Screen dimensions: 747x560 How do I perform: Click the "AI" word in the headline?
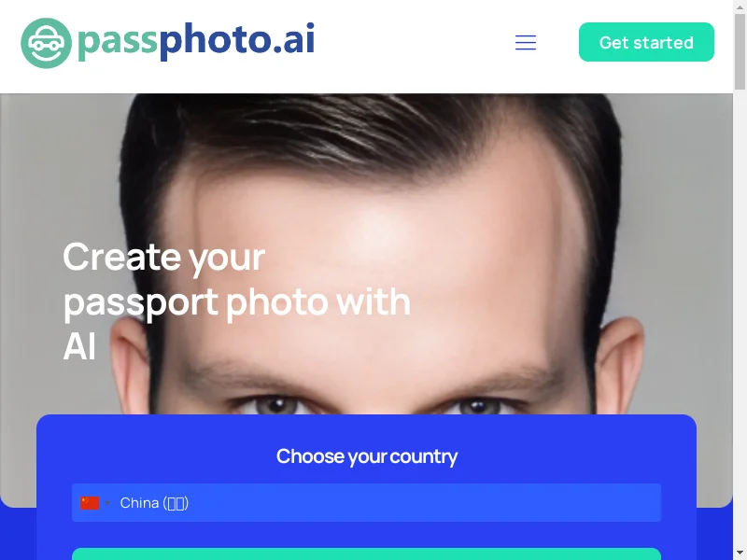point(79,346)
